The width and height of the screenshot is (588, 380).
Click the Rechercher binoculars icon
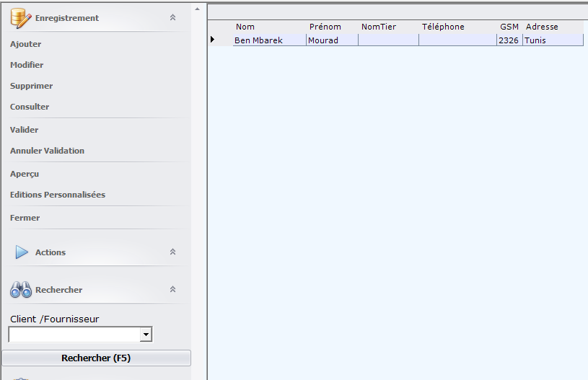coord(21,290)
